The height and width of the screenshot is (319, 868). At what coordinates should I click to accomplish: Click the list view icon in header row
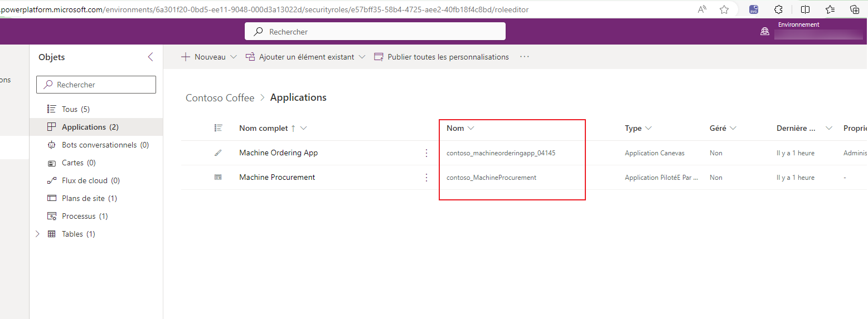(218, 128)
